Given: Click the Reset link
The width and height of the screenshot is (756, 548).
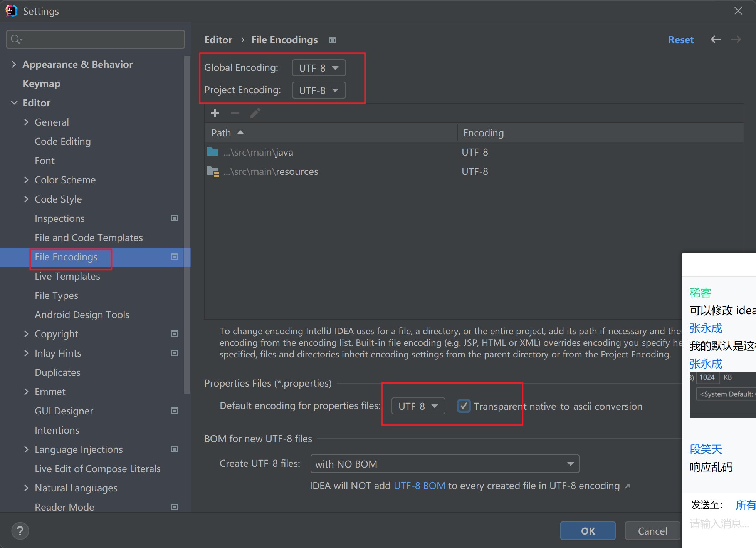Looking at the screenshot, I should (x=681, y=40).
